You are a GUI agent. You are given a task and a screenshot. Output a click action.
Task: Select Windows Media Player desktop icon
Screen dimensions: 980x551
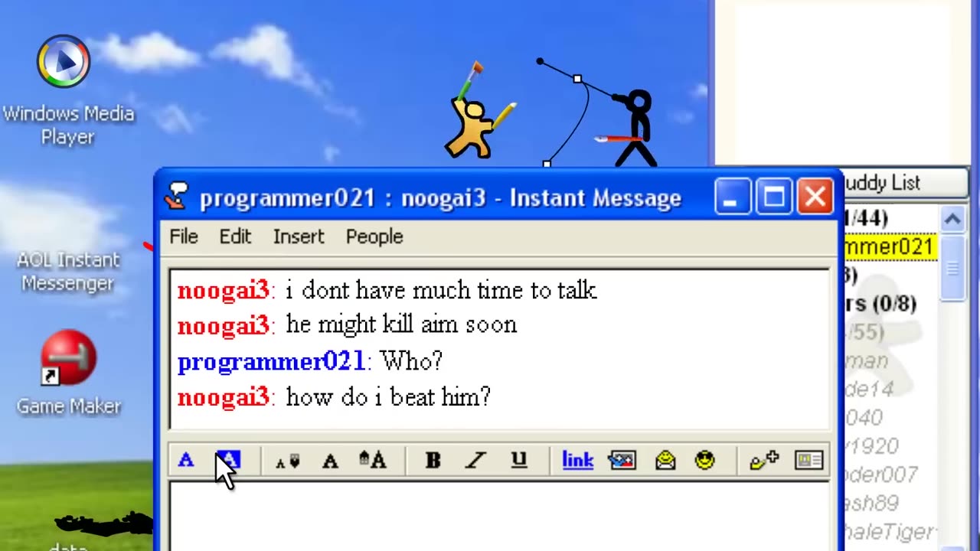(x=67, y=90)
